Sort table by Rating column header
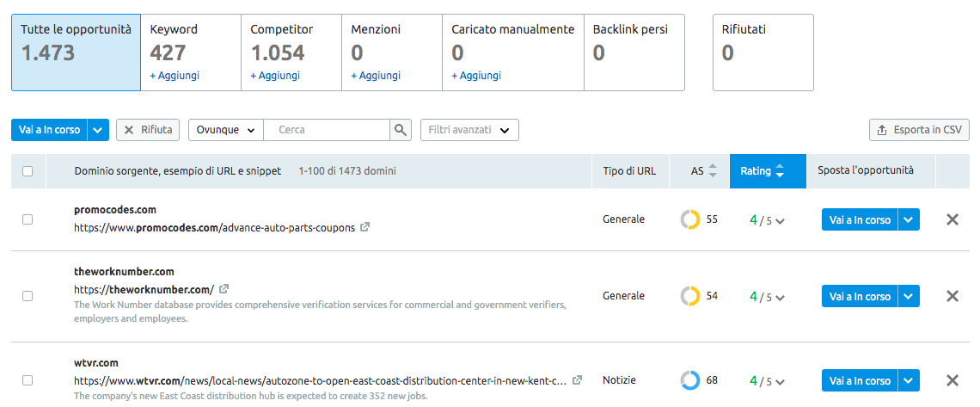 (x=767, y=171)
